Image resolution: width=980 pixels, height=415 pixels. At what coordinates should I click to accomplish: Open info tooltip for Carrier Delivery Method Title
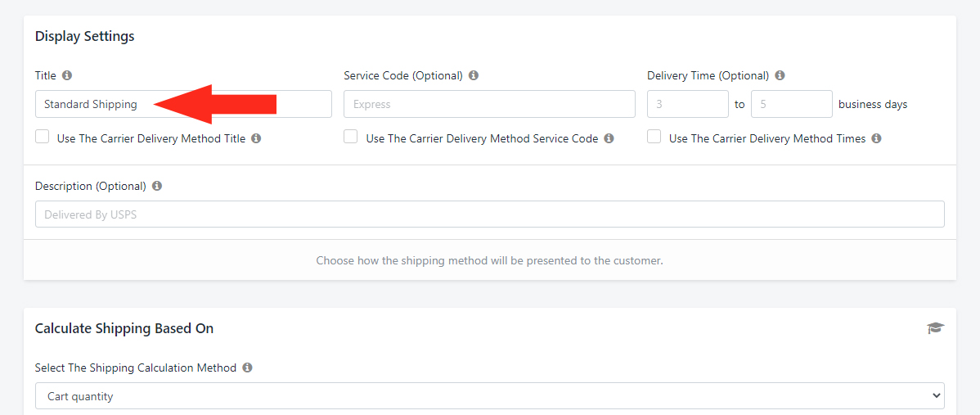255,139
